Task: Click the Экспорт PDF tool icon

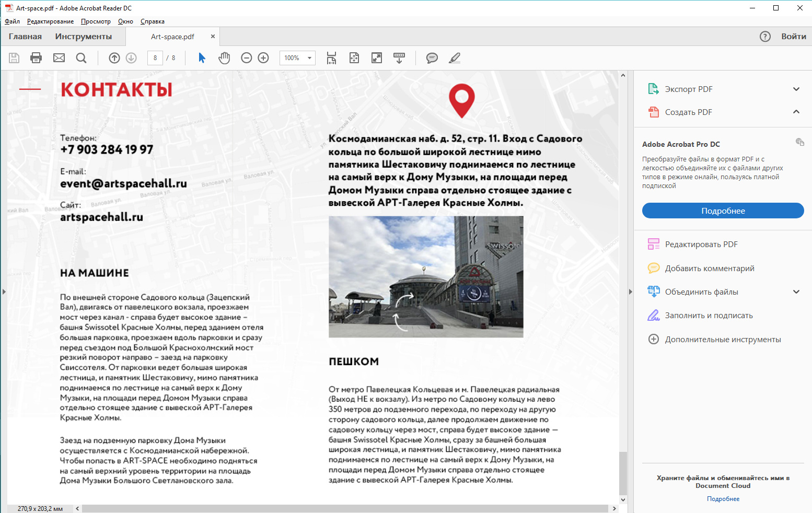Action: coord(654,89)
